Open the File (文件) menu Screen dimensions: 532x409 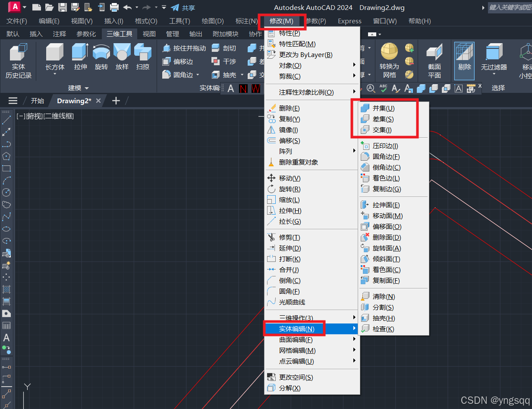17,21
